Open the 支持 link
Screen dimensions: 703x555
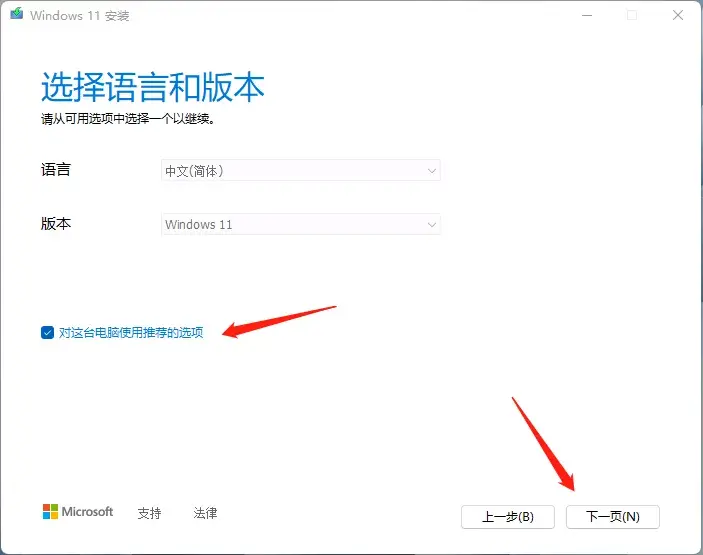(149, 513)
